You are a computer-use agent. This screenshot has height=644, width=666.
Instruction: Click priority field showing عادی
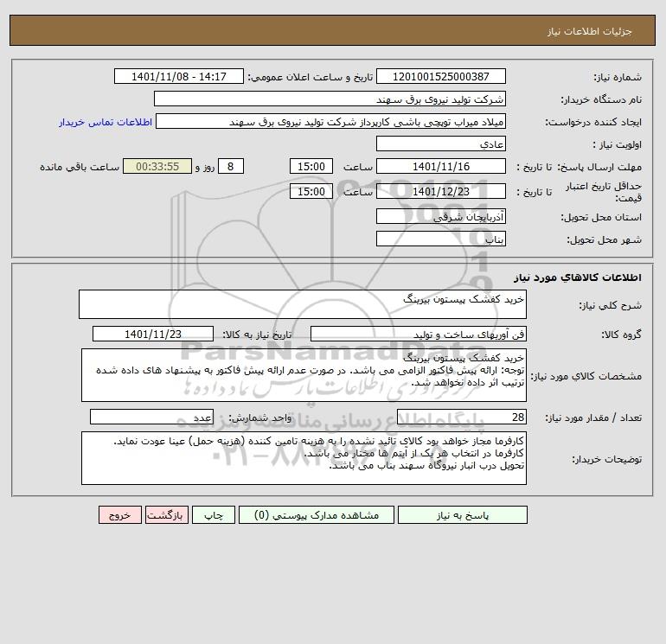coord(441,143)
